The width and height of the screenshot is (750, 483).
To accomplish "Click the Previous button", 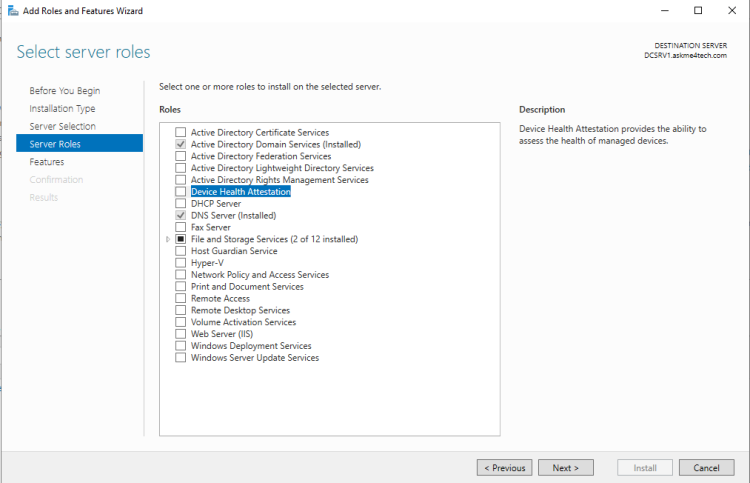I will click(x=504, y=468).
